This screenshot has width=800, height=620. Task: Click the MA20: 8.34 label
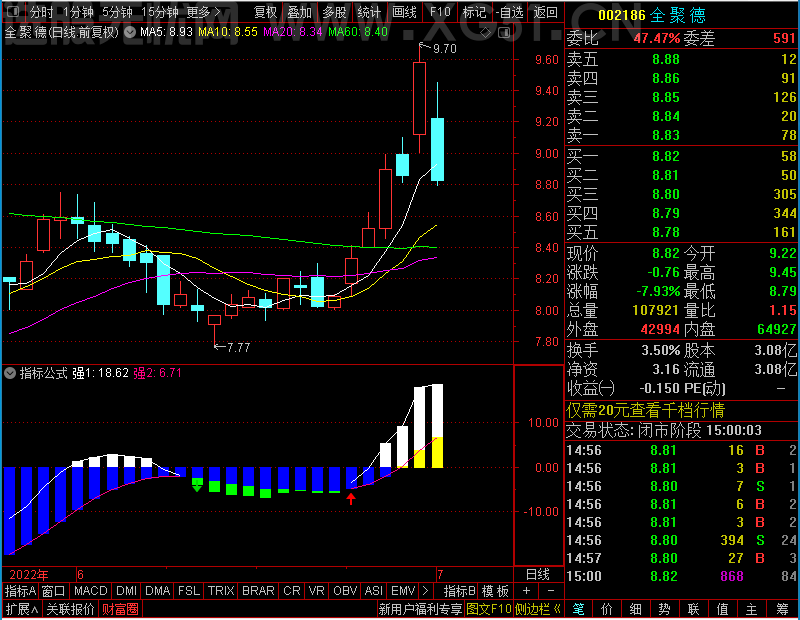click(293, 32)
